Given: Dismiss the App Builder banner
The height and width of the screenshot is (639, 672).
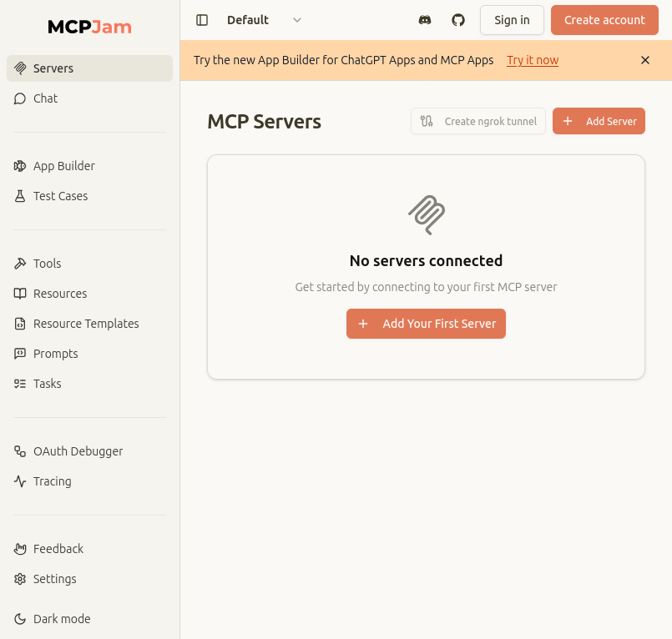Looking at the screenshot, I should point(645,60).
